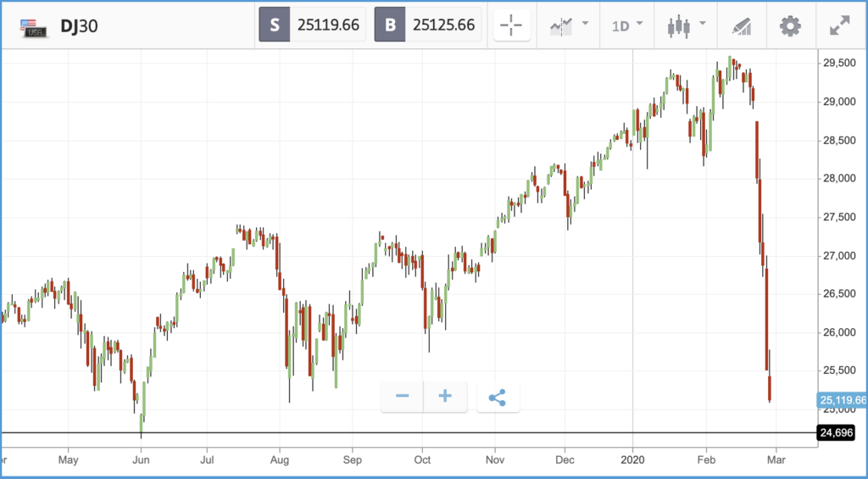Click the S sell button
Screen dimensions: 868x479
coord(275,25)
